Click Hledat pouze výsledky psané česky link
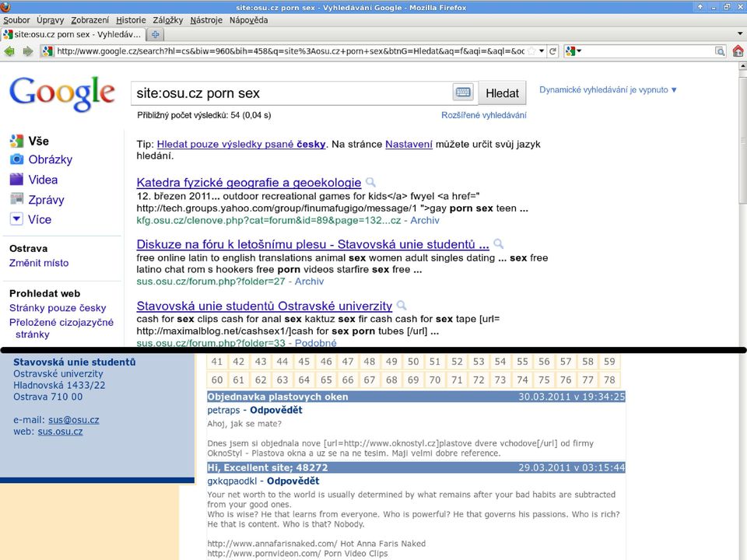Image resolution: width=747 pixels, height=560 pixels. tap(241, 145)
